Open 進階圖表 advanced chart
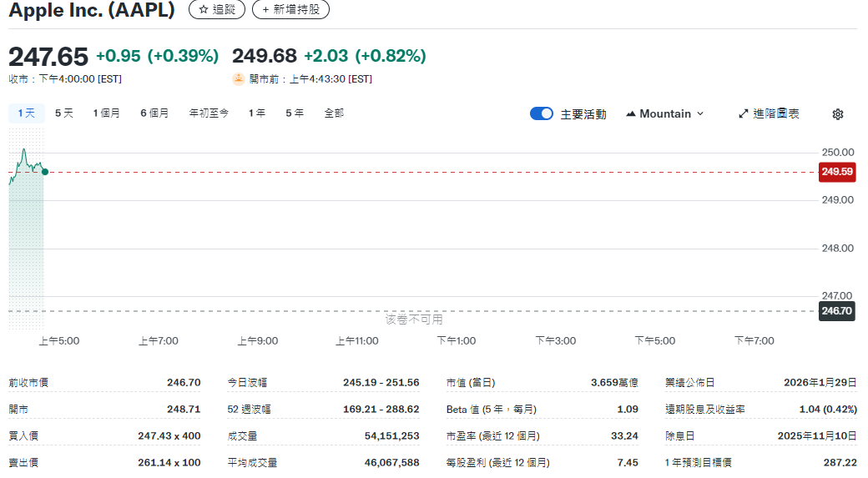 coord(769,113)
